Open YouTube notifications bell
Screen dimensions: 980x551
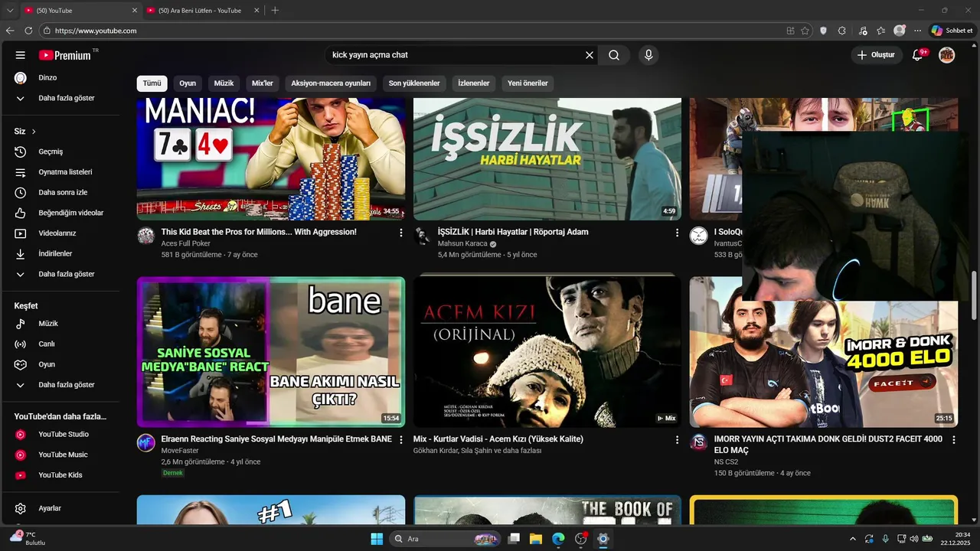tap(918, 55)
